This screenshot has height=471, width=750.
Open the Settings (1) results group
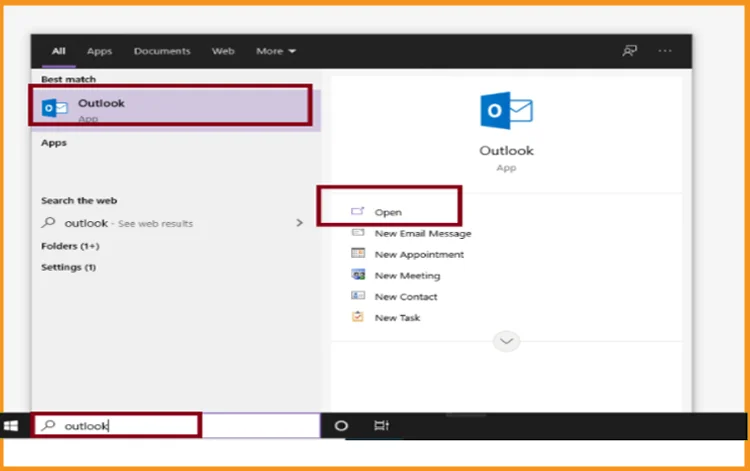point(68,267)
